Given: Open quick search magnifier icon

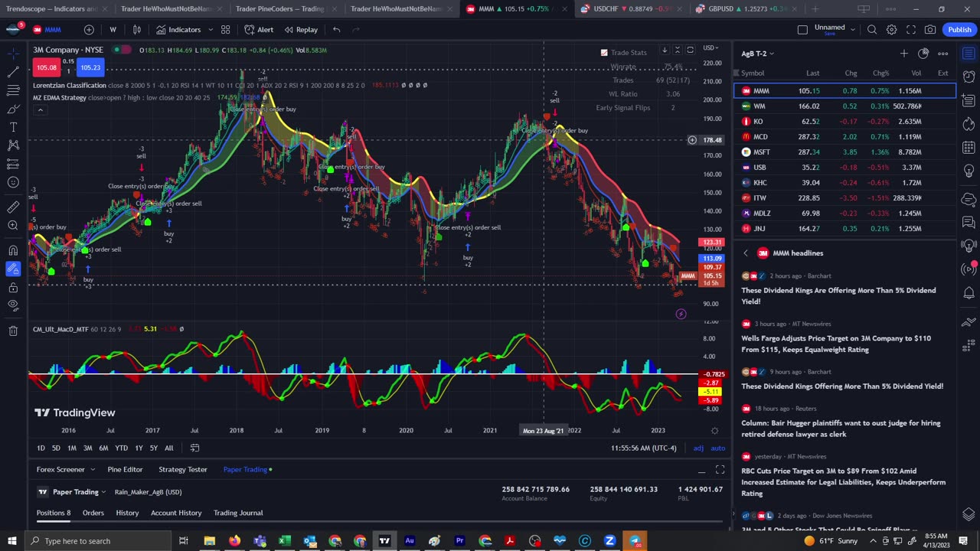Looking at the screenshot, I should [x=872, y=30].
